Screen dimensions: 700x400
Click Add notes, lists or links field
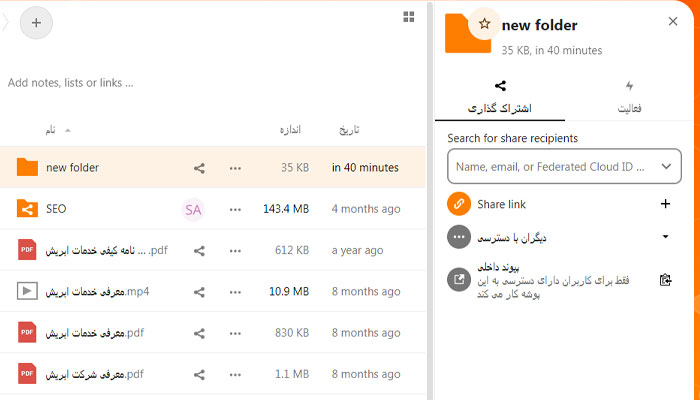coord(71,83)
